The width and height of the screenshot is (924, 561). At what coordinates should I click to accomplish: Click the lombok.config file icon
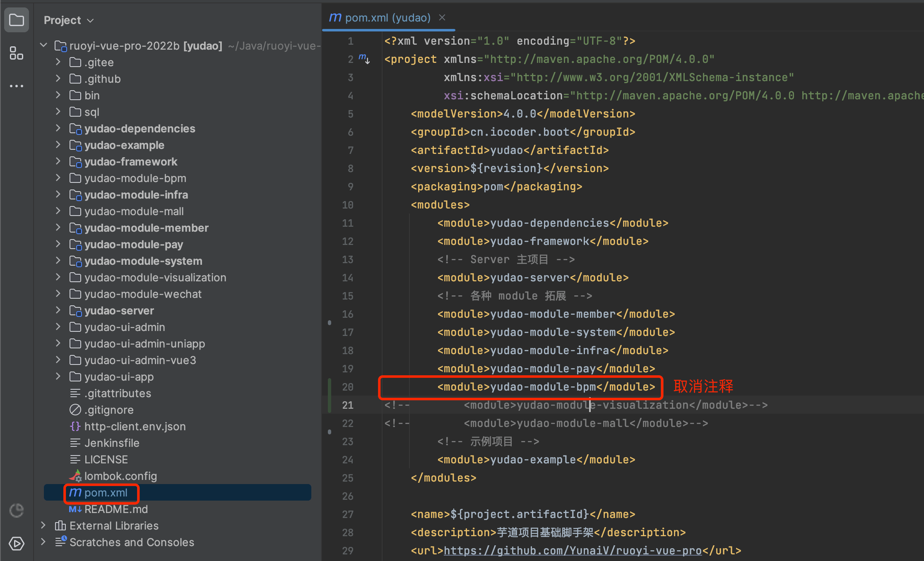pos(75,476)
